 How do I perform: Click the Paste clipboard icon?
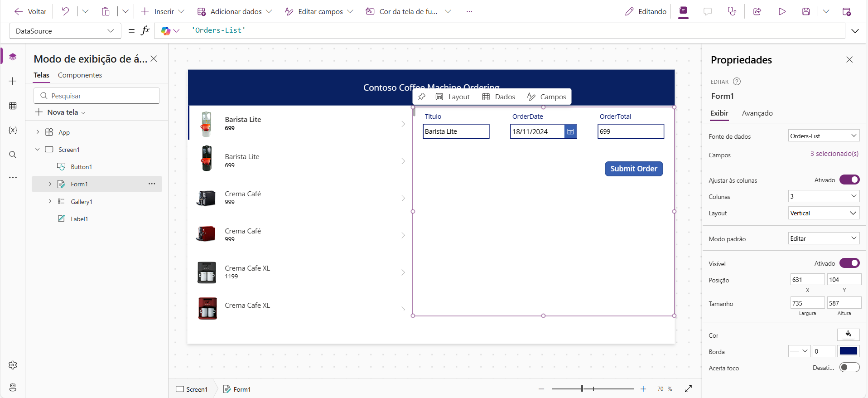pos(106,11)
